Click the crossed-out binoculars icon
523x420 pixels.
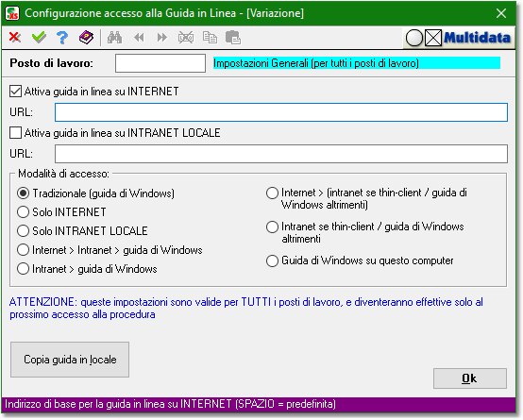tap(186, 38)
